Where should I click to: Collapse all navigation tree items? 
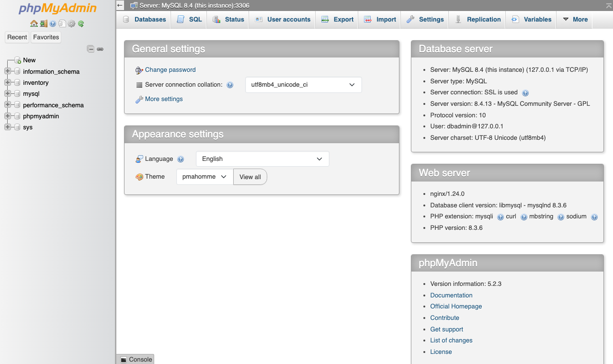click(91, 49)
